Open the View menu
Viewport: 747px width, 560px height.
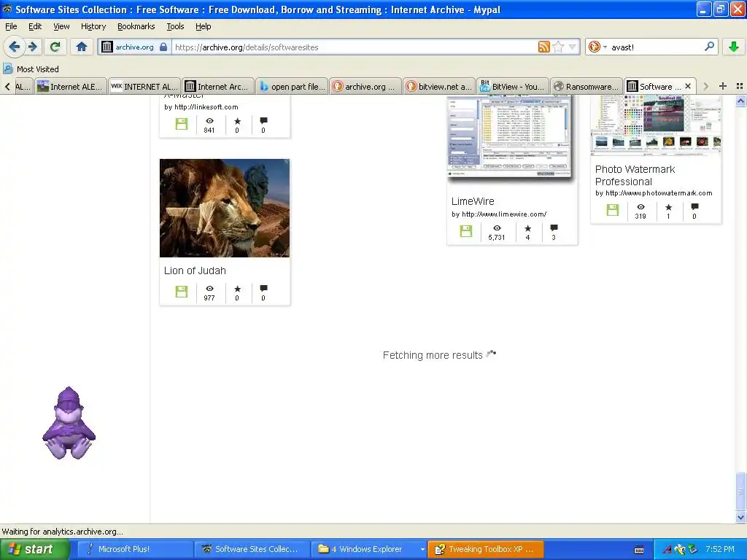click(61, 26)
